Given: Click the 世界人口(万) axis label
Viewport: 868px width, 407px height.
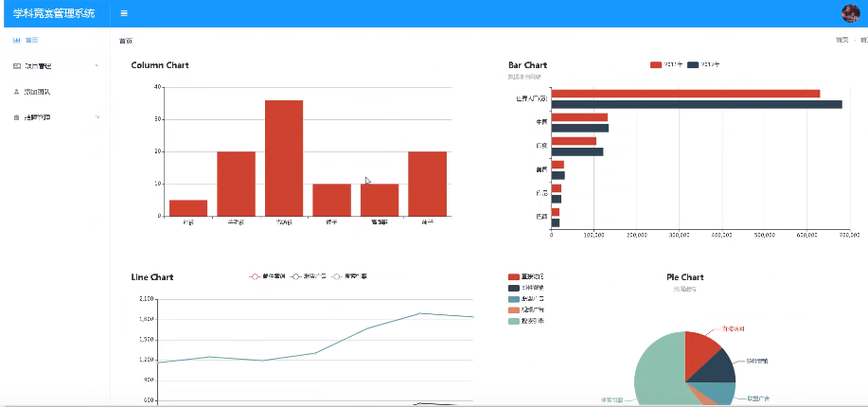Looking at the screenshot, I should tap(531, 99).
